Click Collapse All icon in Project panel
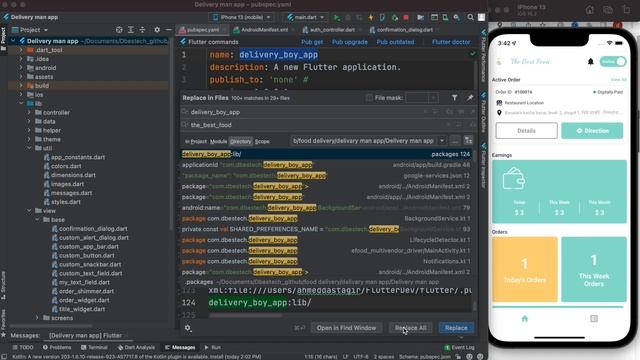The width and height of the screenshot is (640, 360). (x=142, y=30)
